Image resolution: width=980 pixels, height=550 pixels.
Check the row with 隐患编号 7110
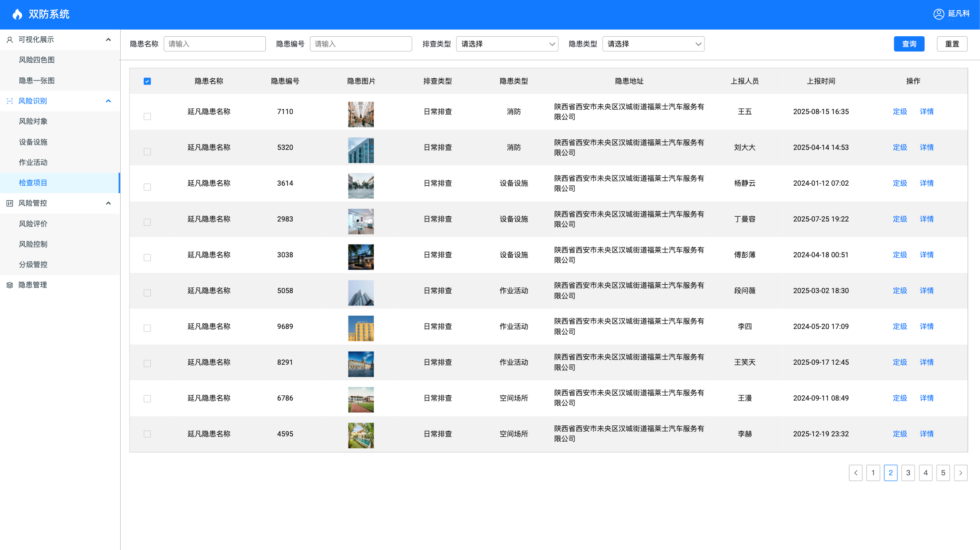point(147,116)
